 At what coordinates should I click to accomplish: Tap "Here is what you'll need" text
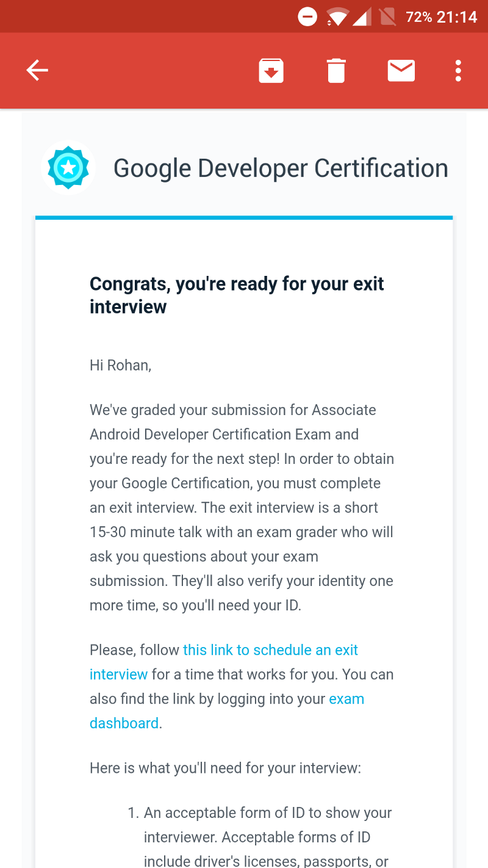click(225, 768)
